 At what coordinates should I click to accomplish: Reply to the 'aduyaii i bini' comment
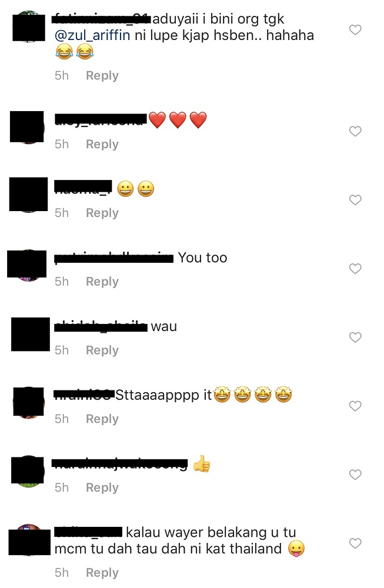click(x=102, y=75)
